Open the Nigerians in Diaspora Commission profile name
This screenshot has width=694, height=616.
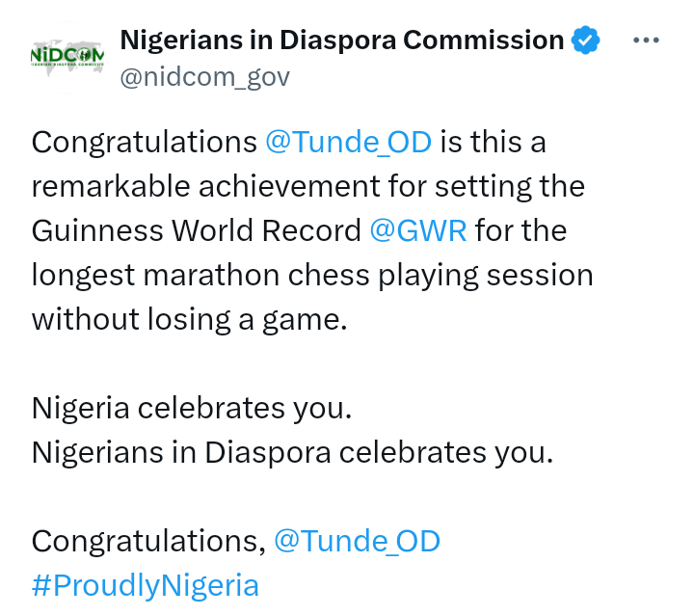tap(341, 40)
